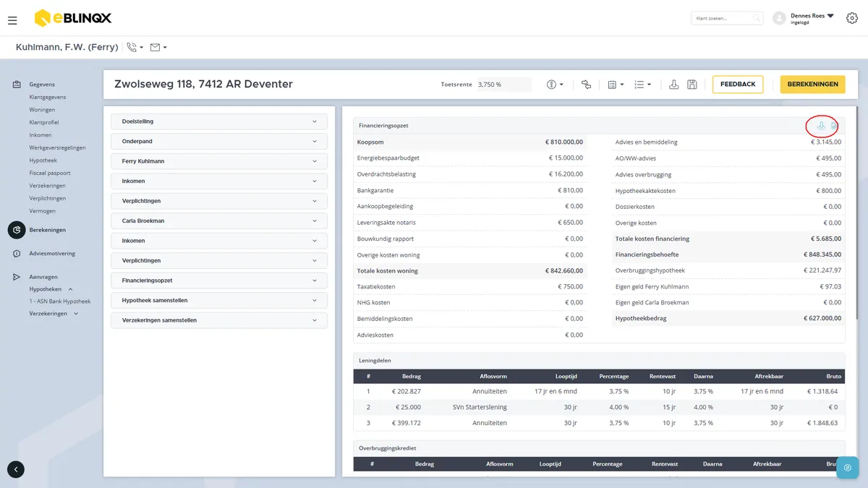The width and height of the screenshot is (868, 488).
Task: Open the 1 - ASN Bank Hypotheek request
Action: pyautogui.click(x=60, y=301)
